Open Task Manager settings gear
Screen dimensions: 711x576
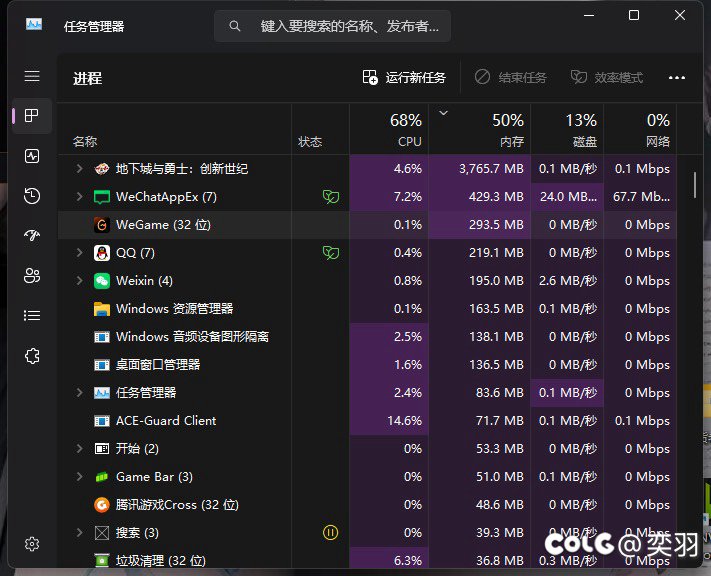tap(32, 544)
